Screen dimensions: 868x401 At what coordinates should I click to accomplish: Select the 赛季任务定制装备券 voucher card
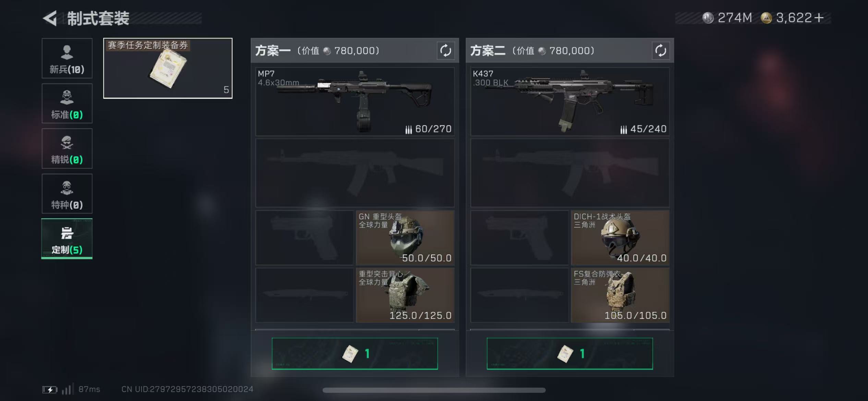pyautogui.click(x=168, y=68)
